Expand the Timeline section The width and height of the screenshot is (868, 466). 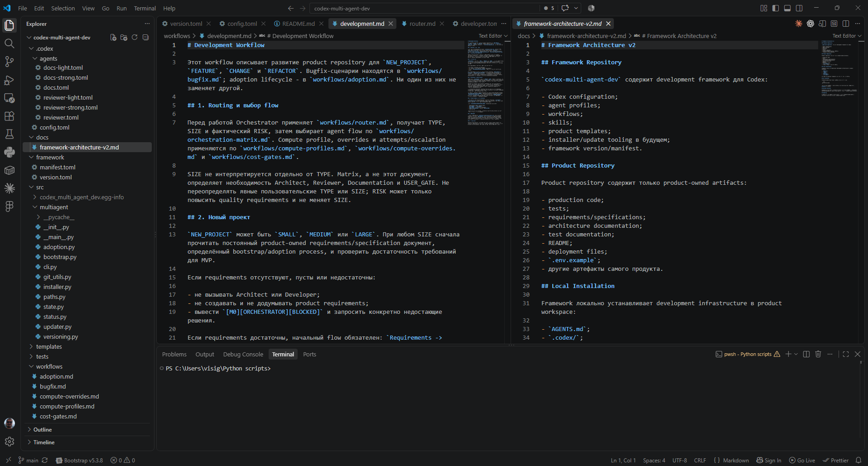44,442
